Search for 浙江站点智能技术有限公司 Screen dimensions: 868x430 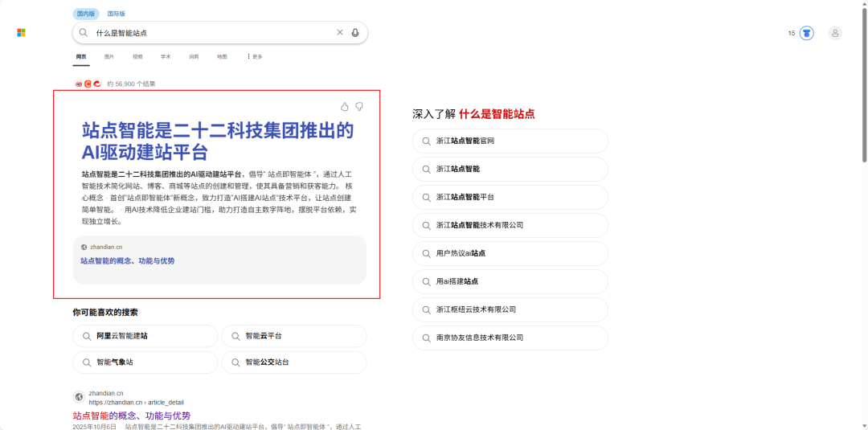point(510,225)
